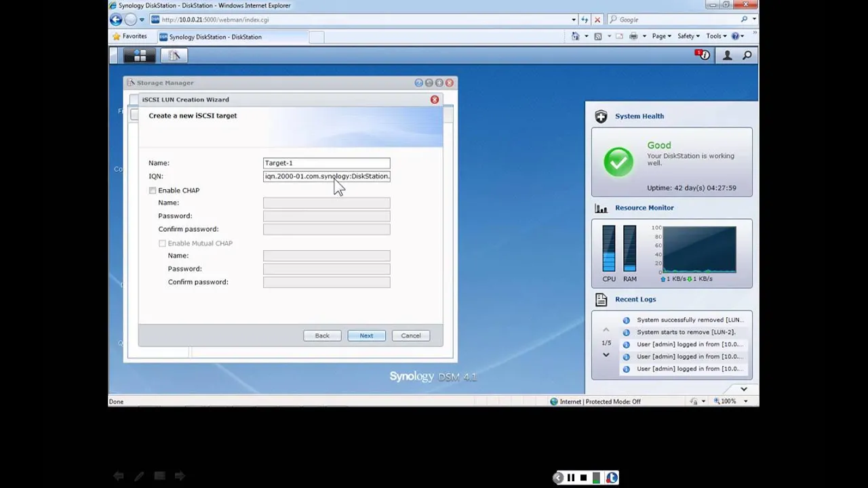
Task: Open the Safety menu dropdown
Action: [x=688, y=36]
